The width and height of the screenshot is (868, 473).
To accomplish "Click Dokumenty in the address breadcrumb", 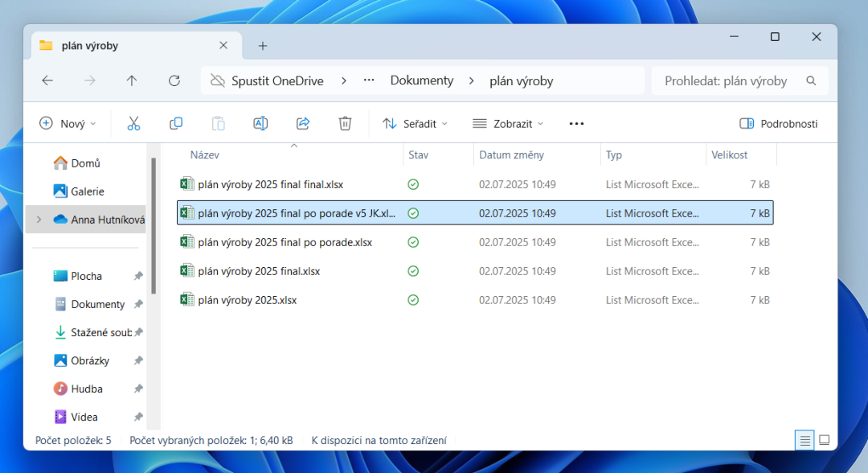I will [422, 80].
